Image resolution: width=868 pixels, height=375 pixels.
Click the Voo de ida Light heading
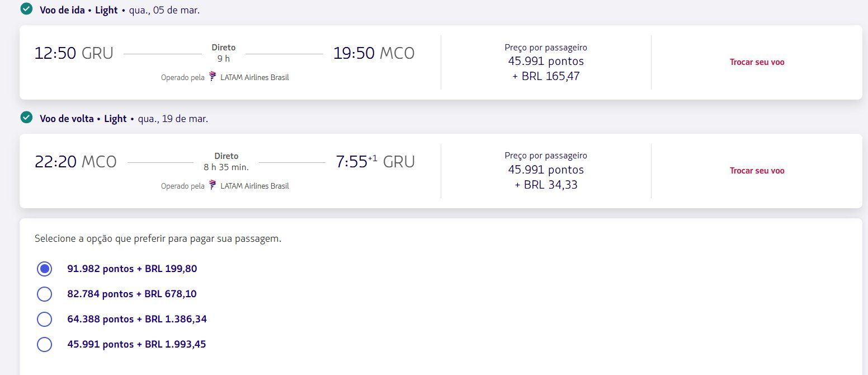[79, 10]
